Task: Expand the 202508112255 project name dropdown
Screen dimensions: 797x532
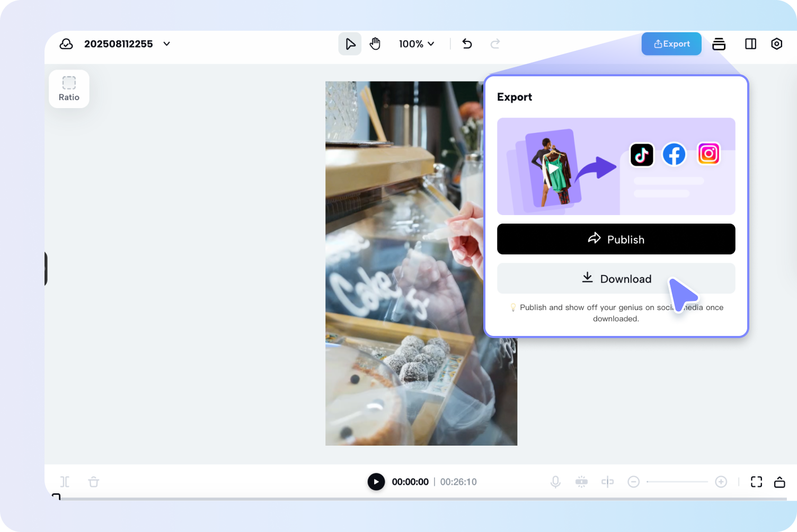Action: point(166,43)
